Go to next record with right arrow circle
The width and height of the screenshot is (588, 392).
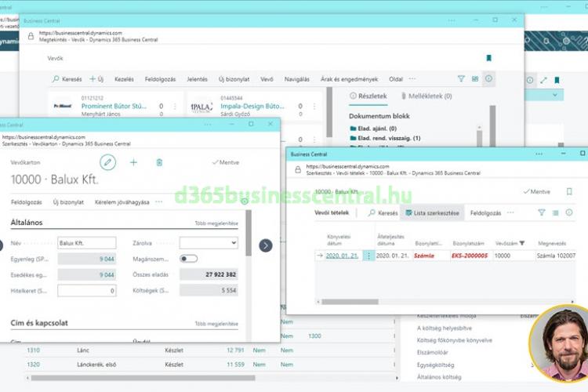coord(266,245)
